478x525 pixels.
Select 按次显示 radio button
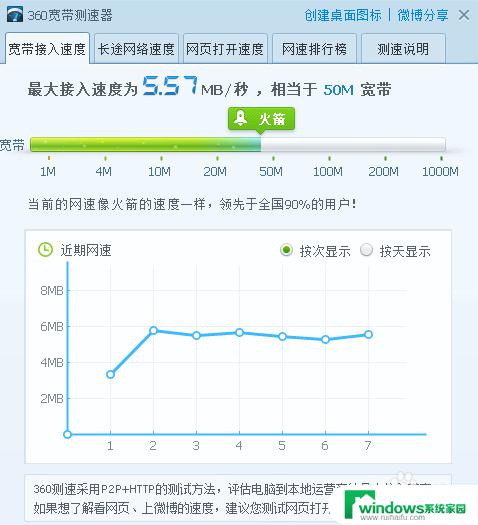click(x=287, y=250)
